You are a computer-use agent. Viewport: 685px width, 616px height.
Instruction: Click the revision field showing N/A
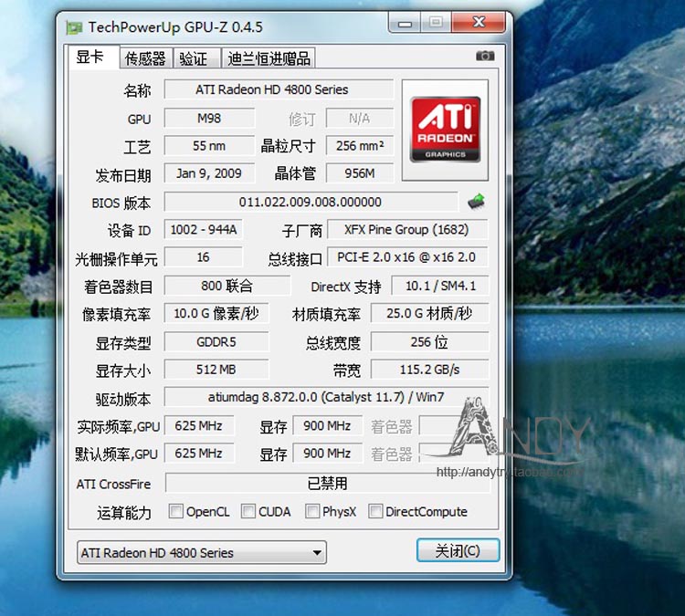click(x=360, y=119)
